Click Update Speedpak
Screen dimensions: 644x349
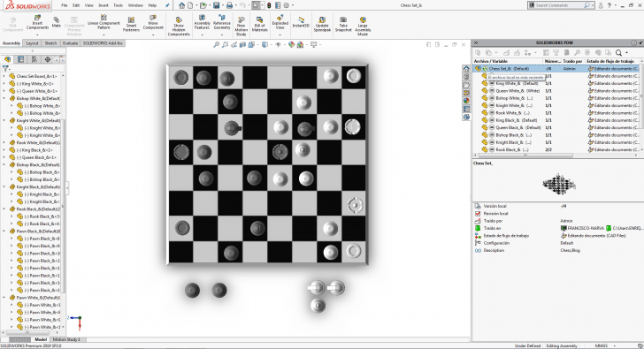[322, 24]
